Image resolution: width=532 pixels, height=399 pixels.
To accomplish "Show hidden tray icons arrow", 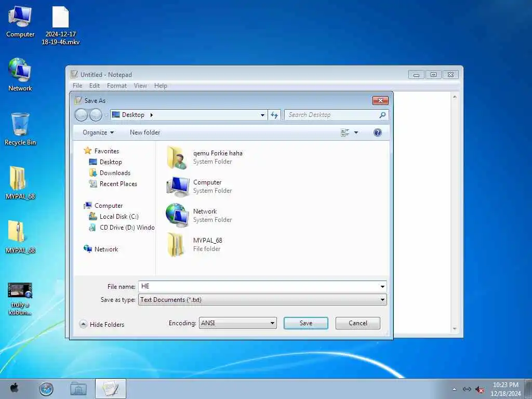I will 454,389.
